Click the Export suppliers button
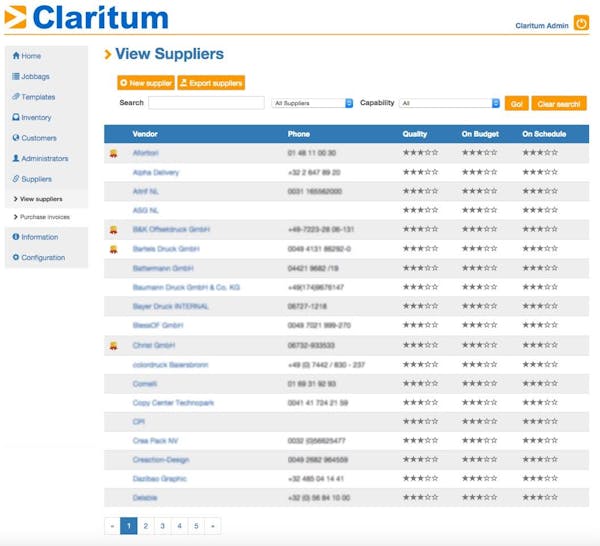The image size is (600, 546). [x=211, y=83]
